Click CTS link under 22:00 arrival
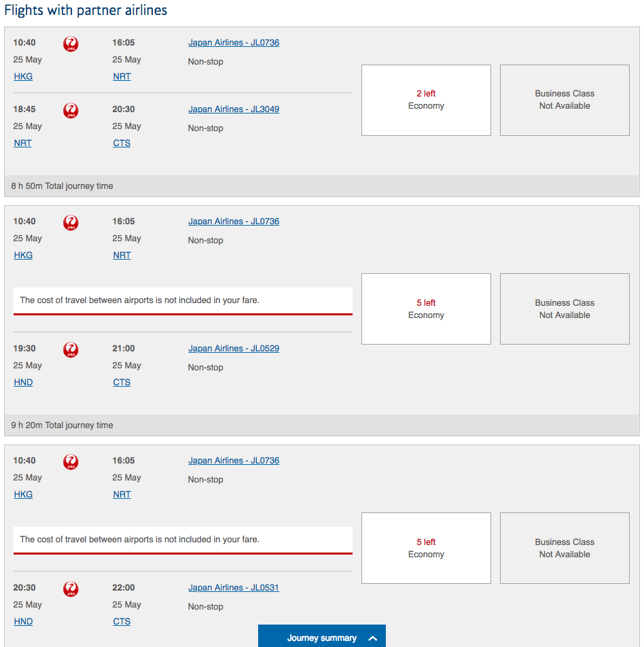644x647 pixels. [122, 621]
